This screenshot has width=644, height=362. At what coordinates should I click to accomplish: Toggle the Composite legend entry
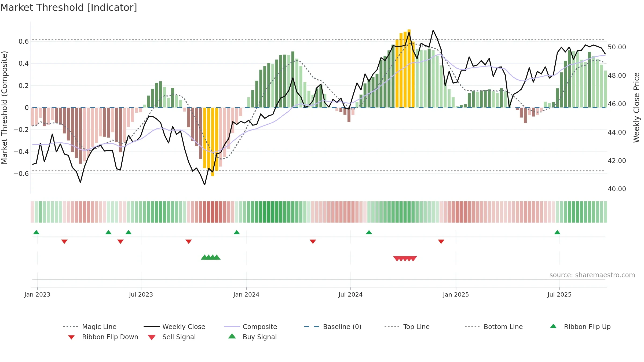250,327
